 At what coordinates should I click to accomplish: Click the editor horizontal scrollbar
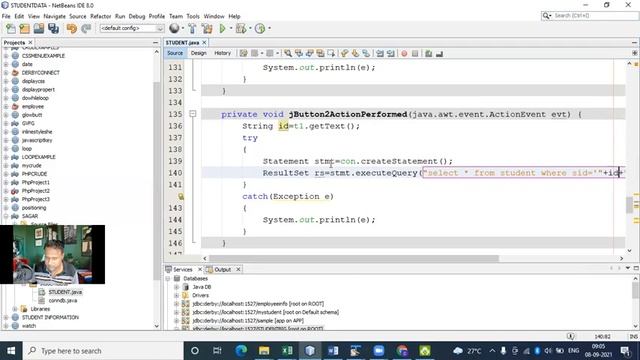coord(354,258)
